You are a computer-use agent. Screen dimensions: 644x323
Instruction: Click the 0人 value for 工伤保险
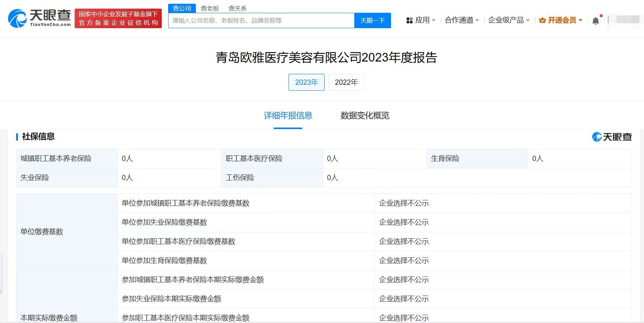coord(332,177)
